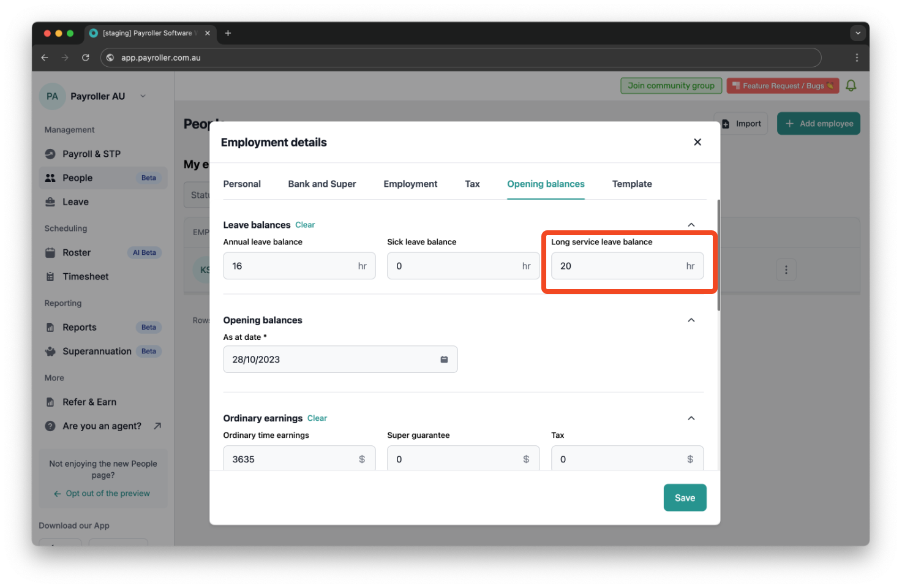This screenshot has width=902, height=588.
Task: Collapse the Ordinary earnings section
Action: coord(691,418)
